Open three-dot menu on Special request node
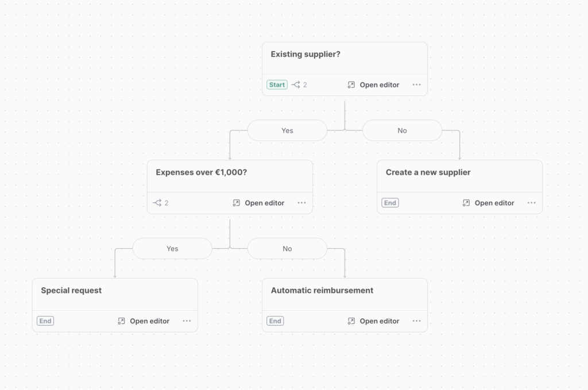This screenshot has width=588, height=390. point(187,321)
